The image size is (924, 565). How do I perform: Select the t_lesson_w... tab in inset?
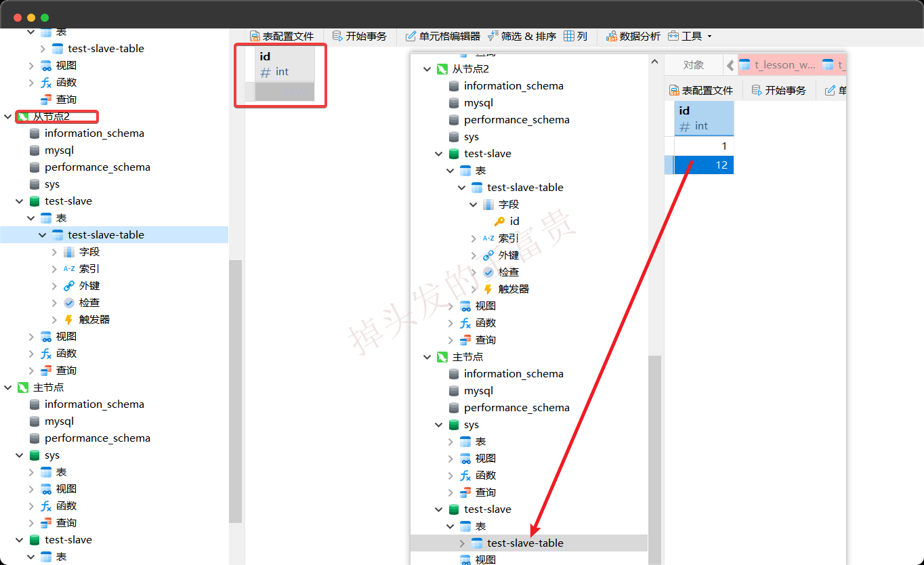[778, 65]
